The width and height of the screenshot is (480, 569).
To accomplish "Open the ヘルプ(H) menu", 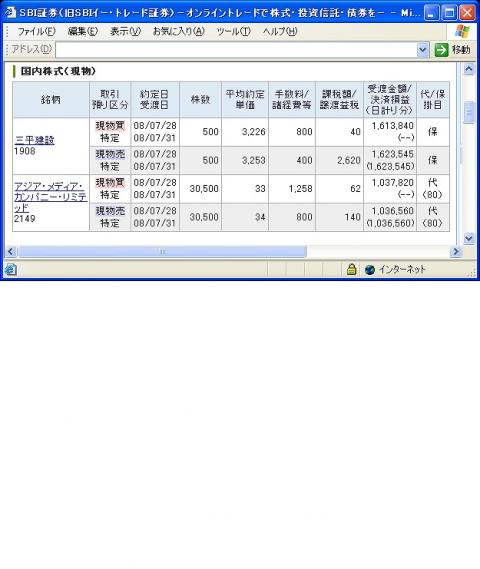I will (280, 32).
